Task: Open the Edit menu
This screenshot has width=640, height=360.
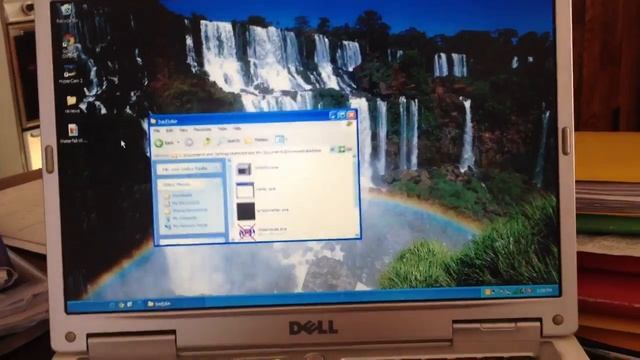Action: coord(170,130)
